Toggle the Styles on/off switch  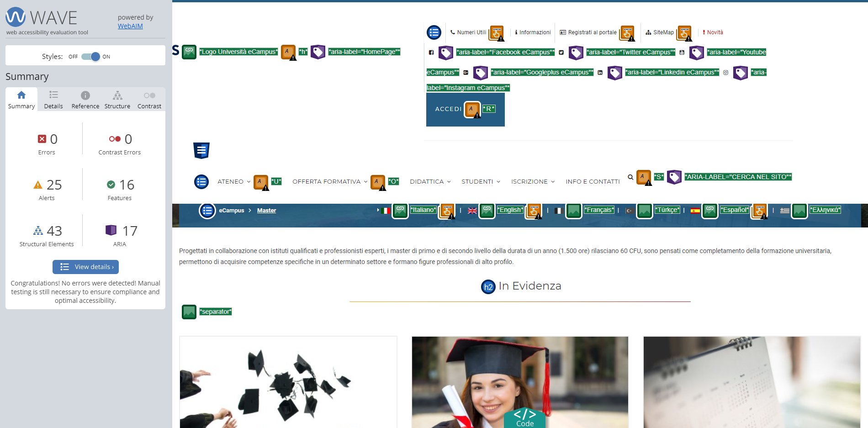pyautogui.click(x=90, y=57)
